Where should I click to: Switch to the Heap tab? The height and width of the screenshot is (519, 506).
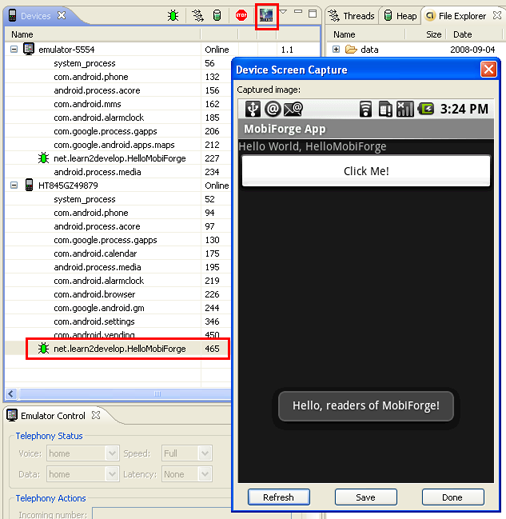tap(400, 16)
